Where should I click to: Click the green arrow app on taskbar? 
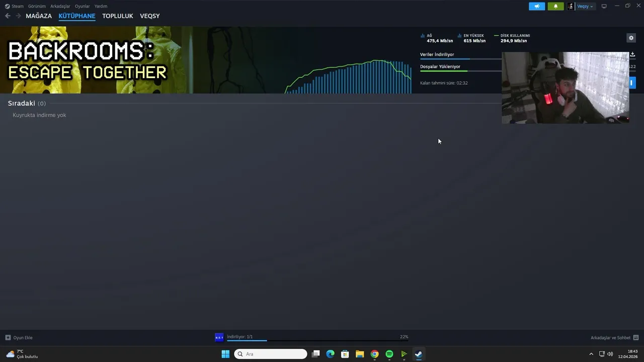[x=404, y=354]
